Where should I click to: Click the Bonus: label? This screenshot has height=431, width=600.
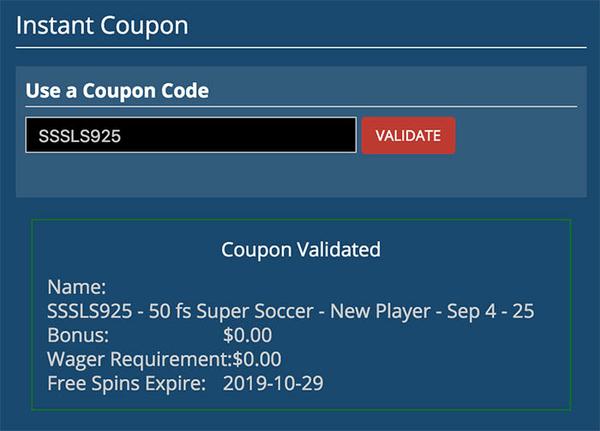point(78,335)
